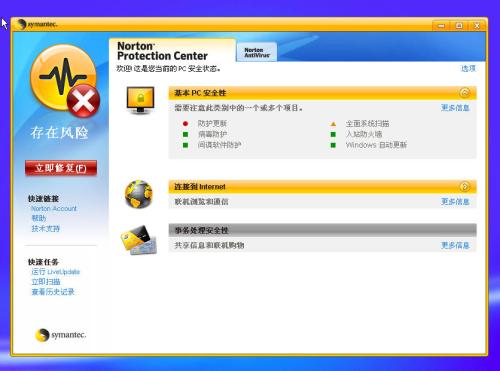Click the large at-risk status heartbeat icon
Image resolution: width=500 pixels, height=371 pixels.
pyautogui.click(x=65, y=80)
